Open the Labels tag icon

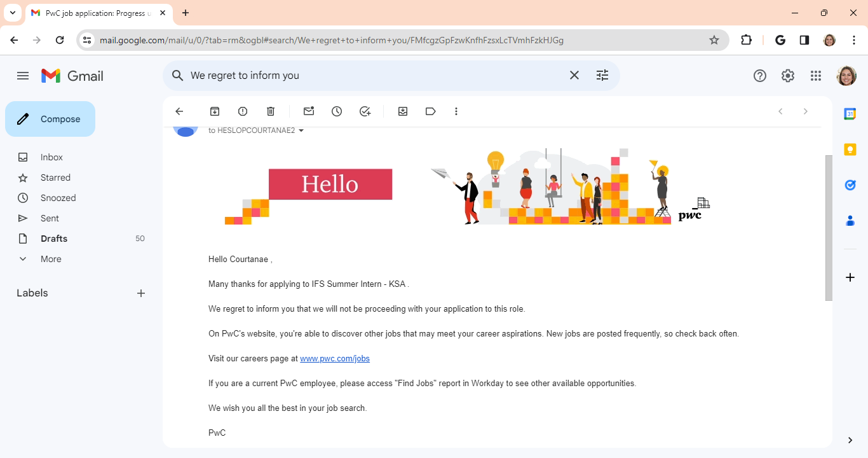(431, 111)
